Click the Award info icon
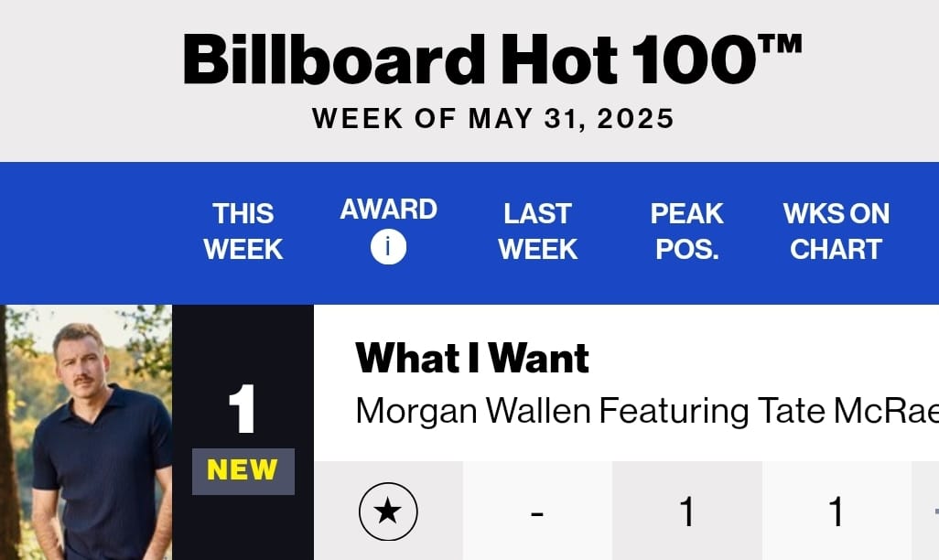Image resolution: width=939 pixels, height=560 pixels. click(388, 247)
